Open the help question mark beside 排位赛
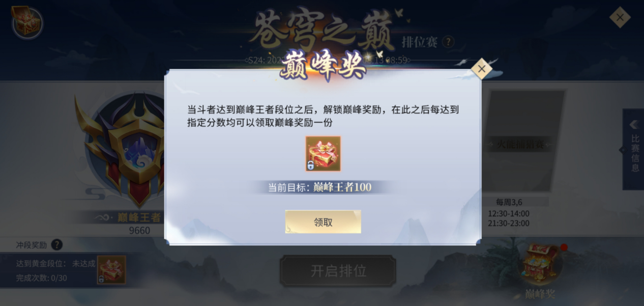 pos(448,42)
